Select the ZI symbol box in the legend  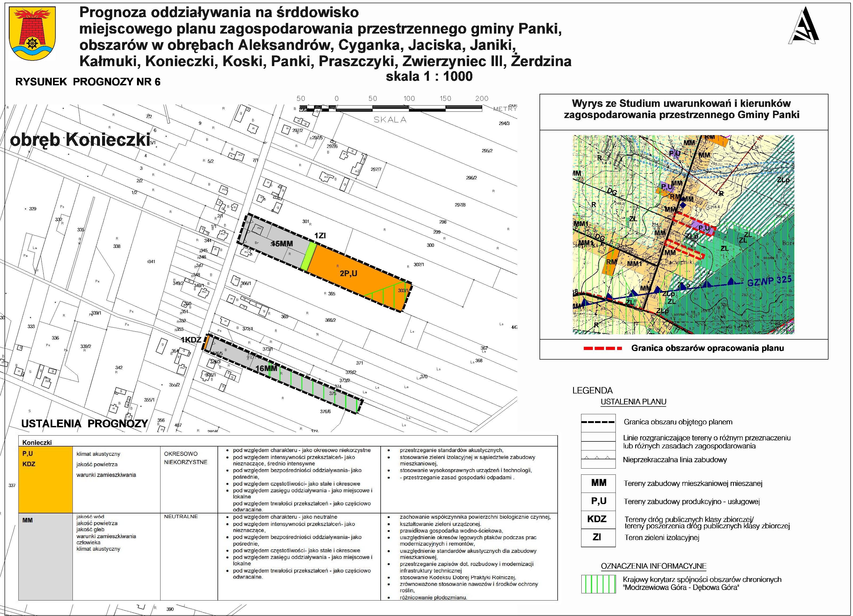click(x=598, y=537)
